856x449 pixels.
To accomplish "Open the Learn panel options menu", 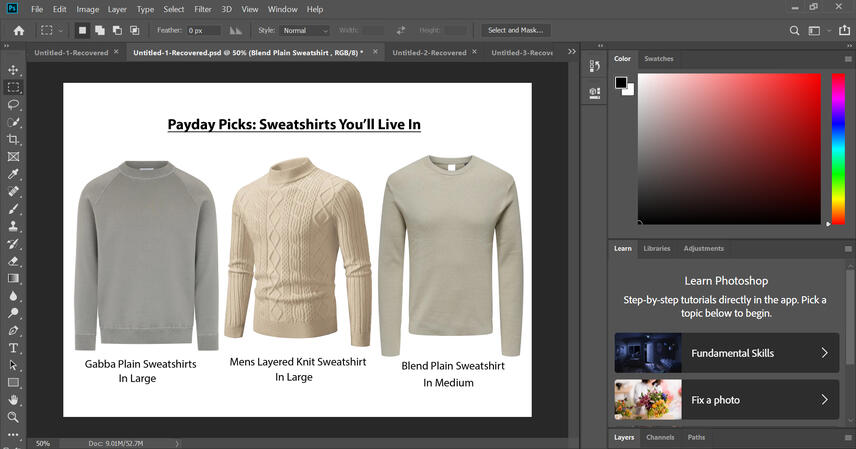I will (x=848, y=249).
